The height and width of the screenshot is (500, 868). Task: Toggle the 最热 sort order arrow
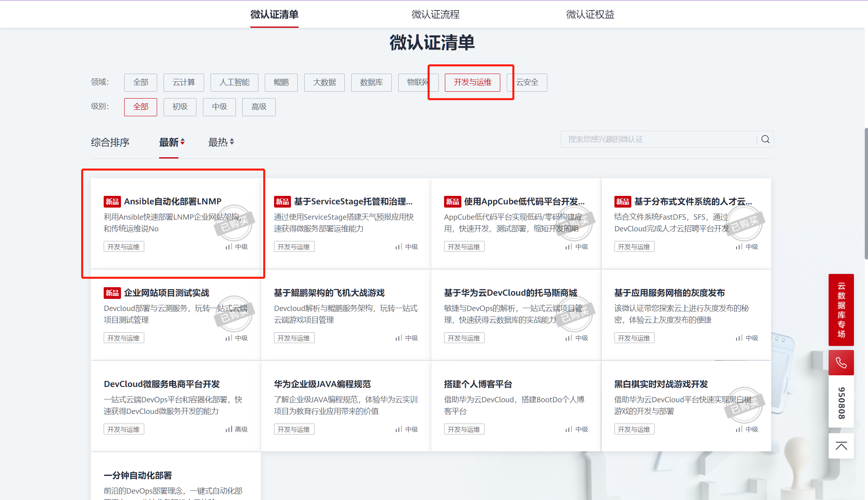point(232,142)
